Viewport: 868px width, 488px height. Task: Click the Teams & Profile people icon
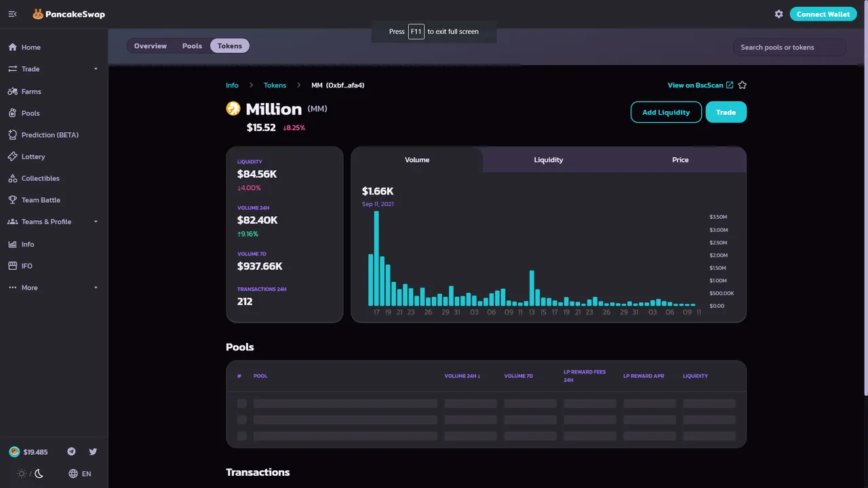pos(12,222)
